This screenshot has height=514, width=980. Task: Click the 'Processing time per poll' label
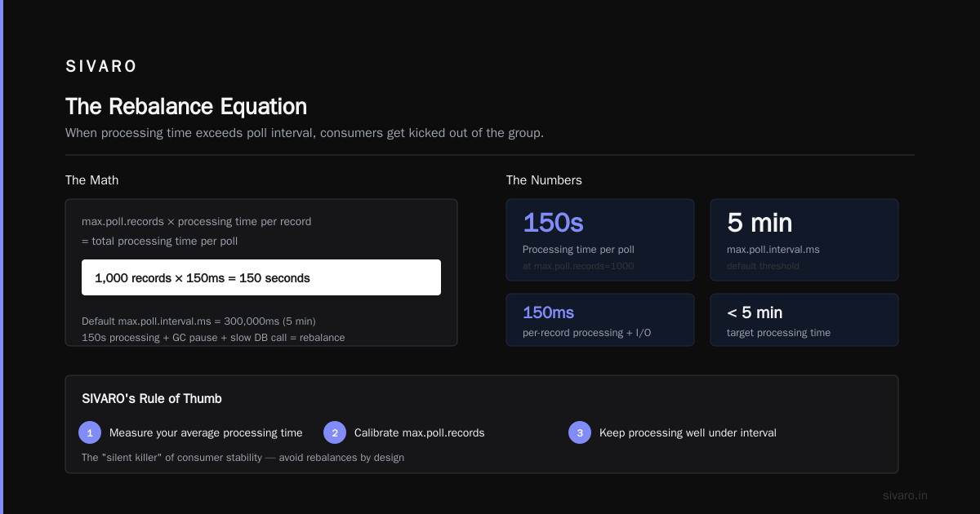point(578,250)
